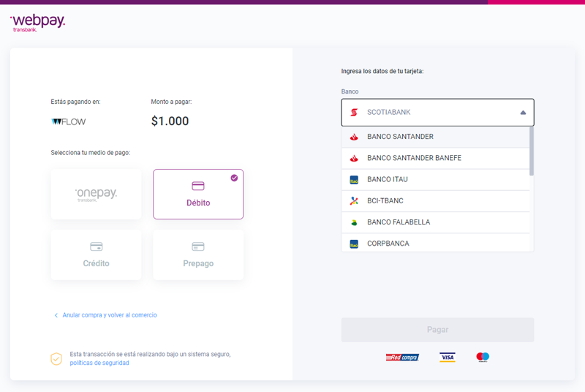This screenshot has width=585, height=392.
Task: Click the BCI-TBANC colorful icon
Action: point(354,201)
